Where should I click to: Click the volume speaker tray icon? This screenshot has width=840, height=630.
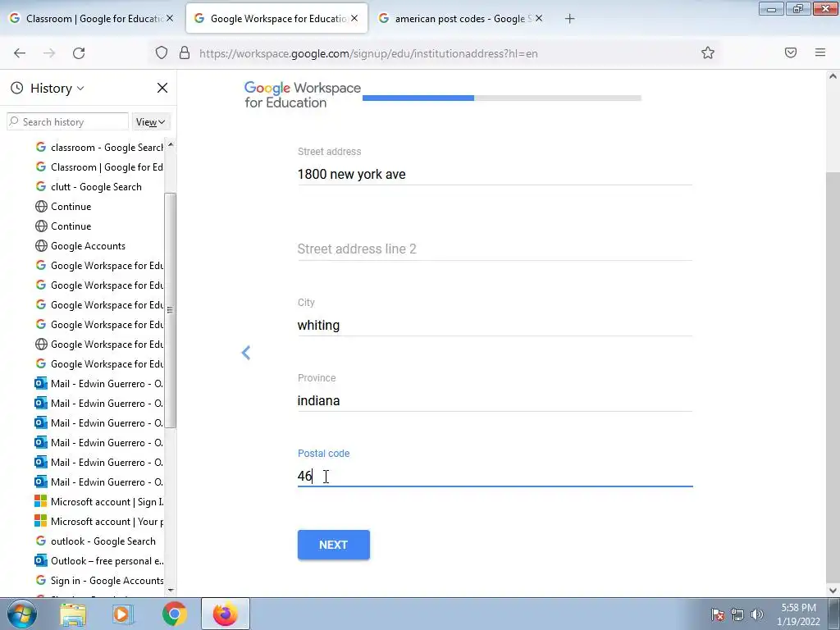(x=757, y=614)
